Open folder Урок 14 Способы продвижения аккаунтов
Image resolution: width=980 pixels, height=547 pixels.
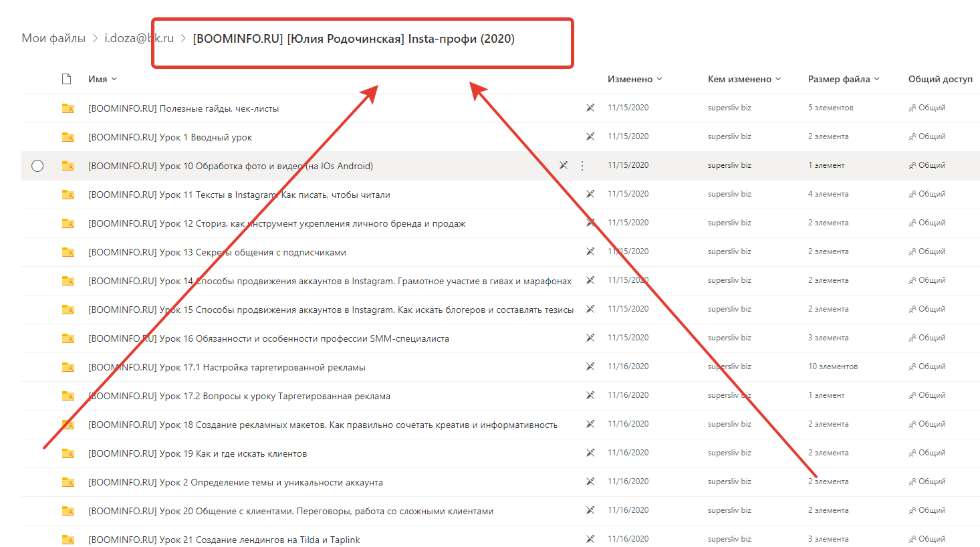(x=330, y=281)
